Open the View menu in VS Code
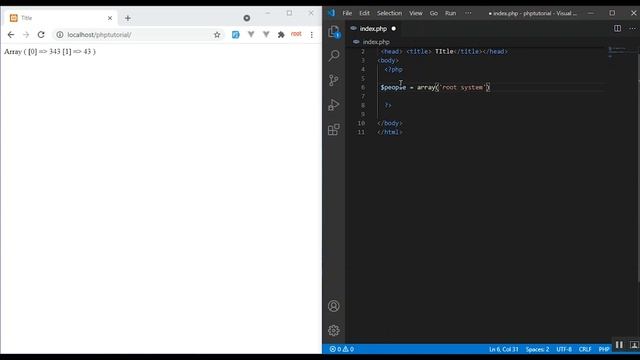640x360 pixels. [x=416, y=13]
